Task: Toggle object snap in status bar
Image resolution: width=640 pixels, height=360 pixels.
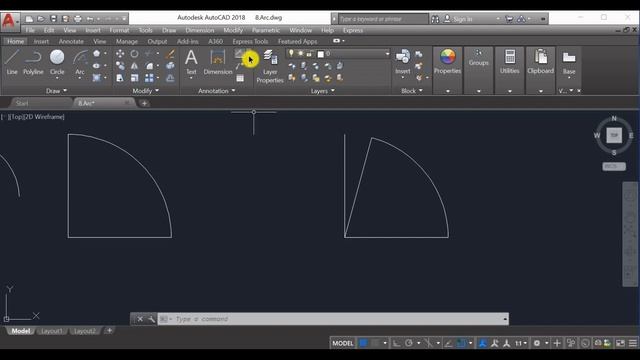Action: (x=461, y=343)
